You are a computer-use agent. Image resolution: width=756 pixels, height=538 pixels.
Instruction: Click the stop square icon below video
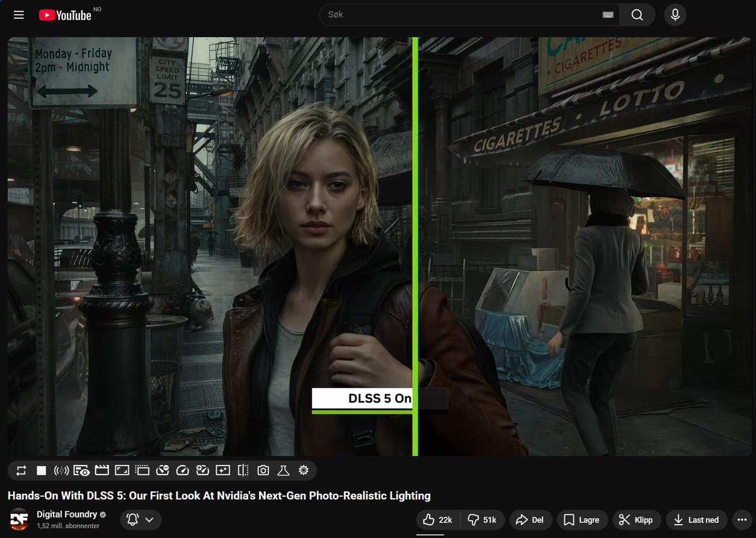(42, 471)
